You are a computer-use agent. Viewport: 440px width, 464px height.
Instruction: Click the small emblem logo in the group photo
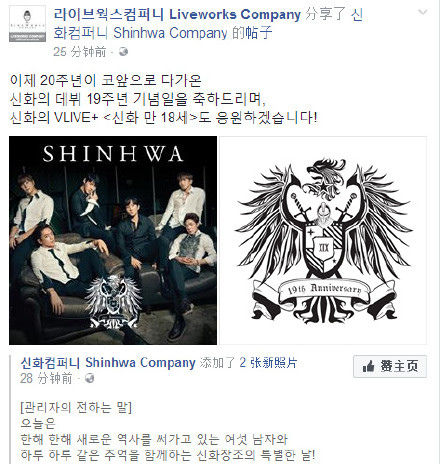(113, 302)
